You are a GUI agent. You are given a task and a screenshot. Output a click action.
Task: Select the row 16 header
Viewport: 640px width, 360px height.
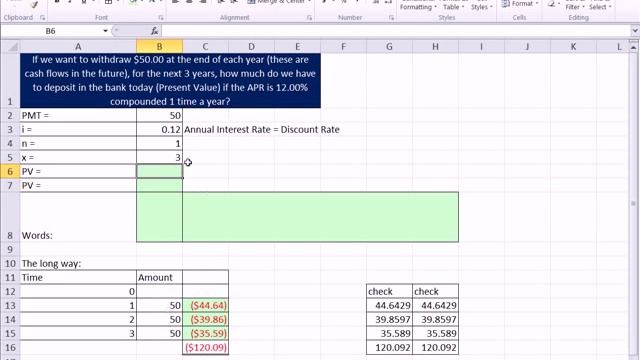pos(10,347)
